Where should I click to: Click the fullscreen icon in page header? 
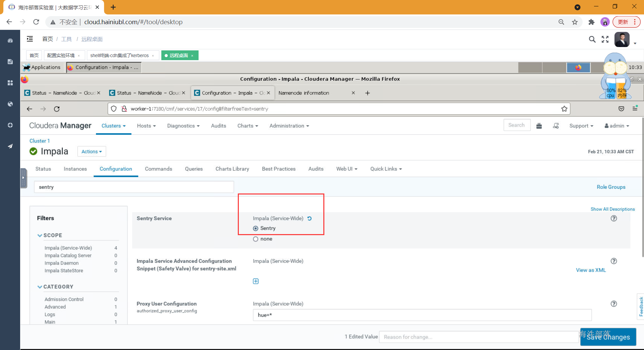(x=605, y=39)
